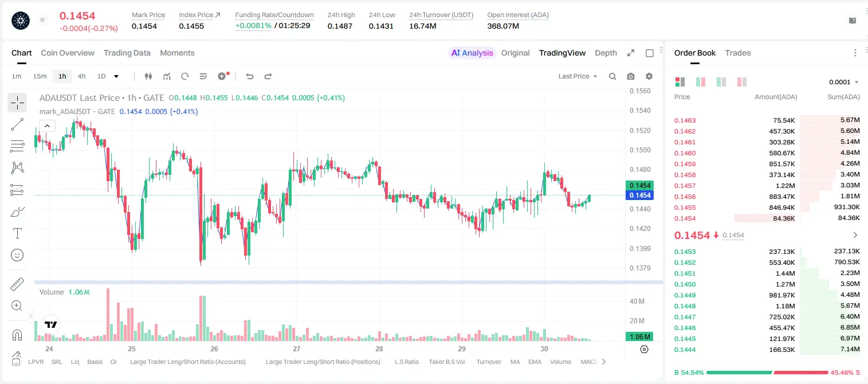Open chart settings gear
This screenshot has height=384, width=868.
649,76
